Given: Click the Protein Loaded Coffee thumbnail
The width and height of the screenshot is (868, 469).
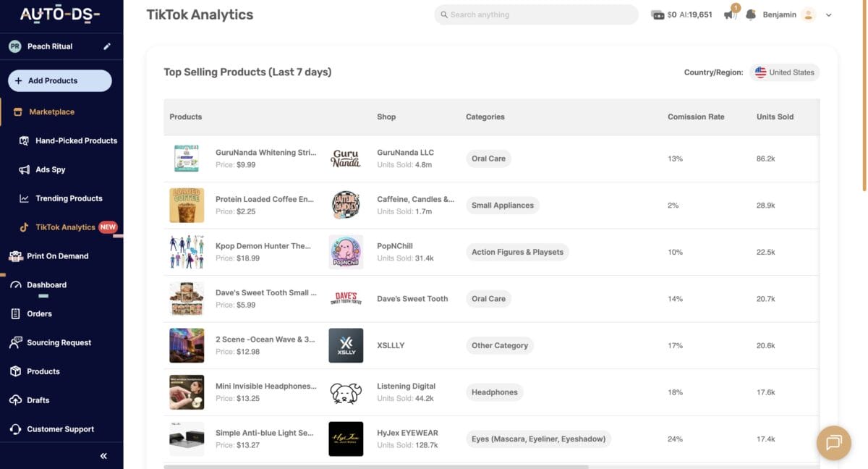Looking at the screenshot, I should pos(187,205).
